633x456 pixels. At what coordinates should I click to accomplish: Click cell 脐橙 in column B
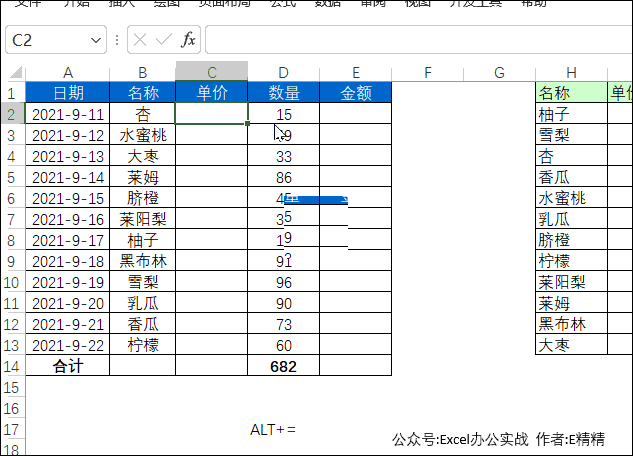click(143, 198)
